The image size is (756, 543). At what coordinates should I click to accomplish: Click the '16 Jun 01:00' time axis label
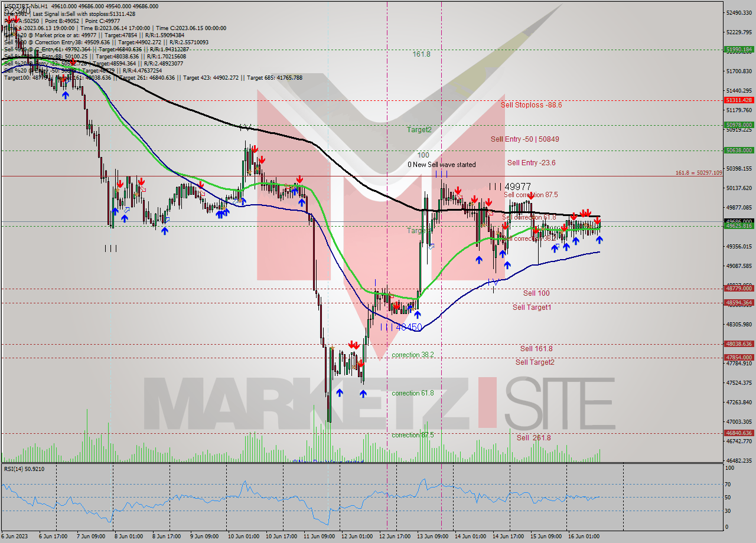point(584,536)
